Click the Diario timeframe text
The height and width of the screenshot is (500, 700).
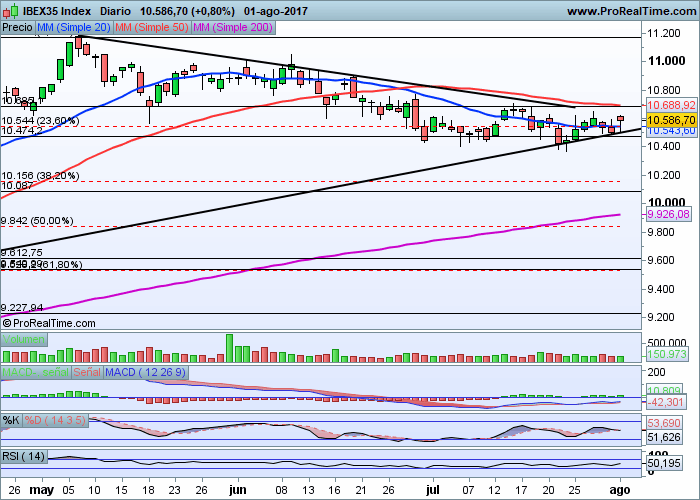coord(116,11)
